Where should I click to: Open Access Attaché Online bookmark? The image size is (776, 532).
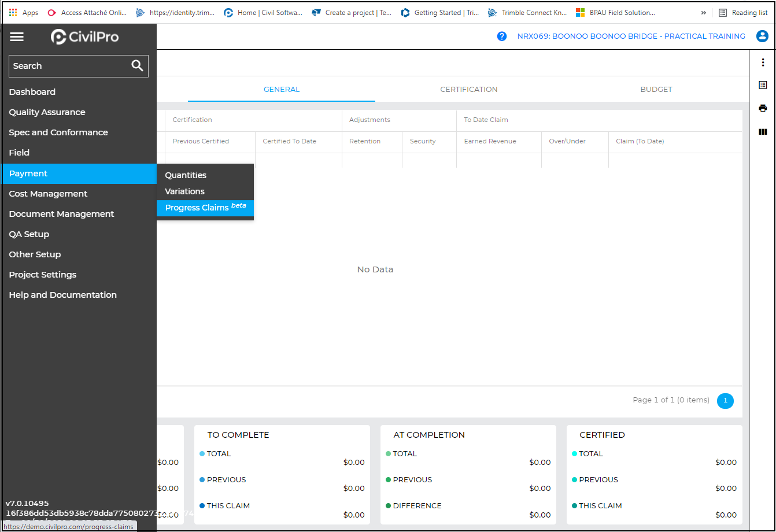[87, 13]
